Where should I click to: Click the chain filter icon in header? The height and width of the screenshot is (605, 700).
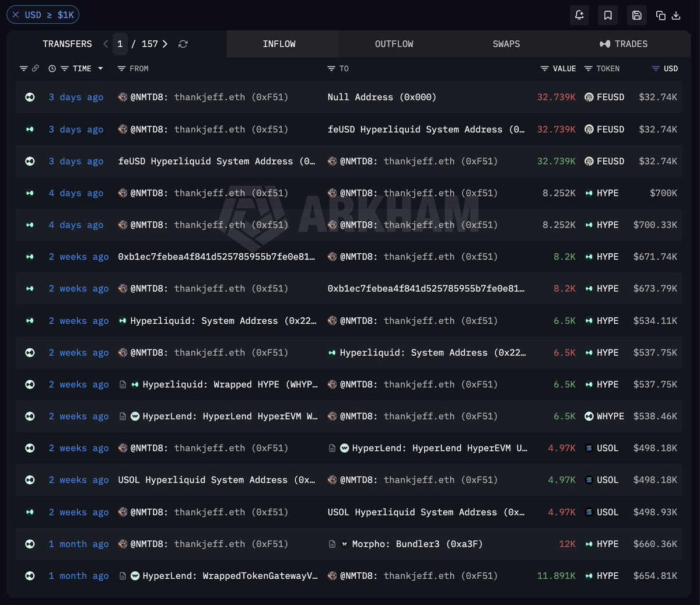23,68
